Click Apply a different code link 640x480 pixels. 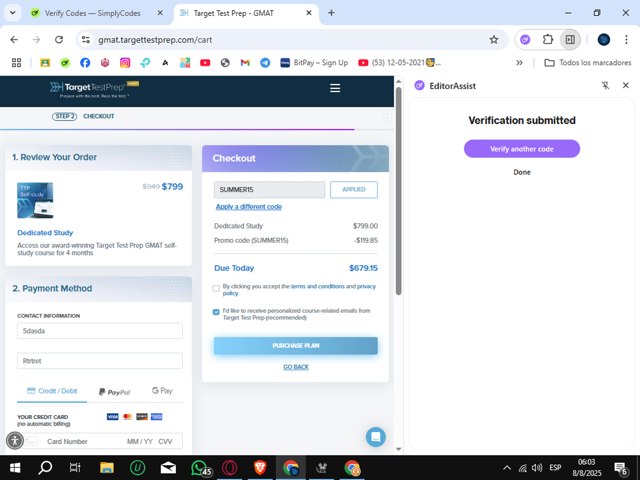[249, 207]
